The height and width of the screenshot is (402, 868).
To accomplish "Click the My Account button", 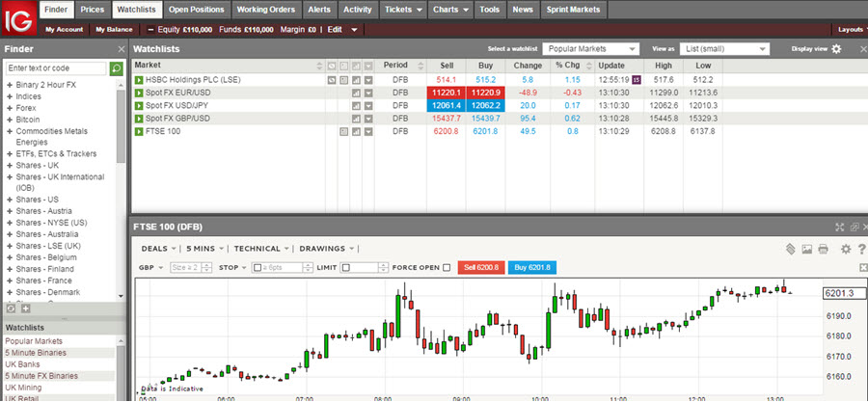I will pyautogui.click(x=64, y=29).
